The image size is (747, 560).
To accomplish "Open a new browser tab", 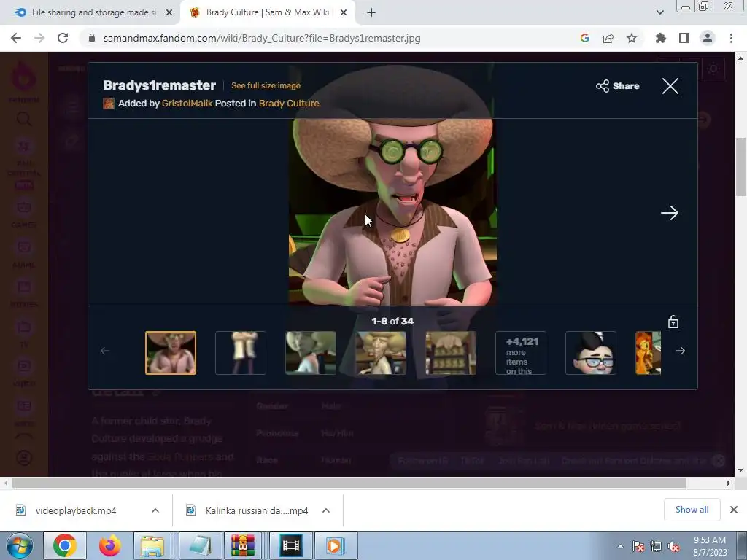I will click(x=371, y=13).
